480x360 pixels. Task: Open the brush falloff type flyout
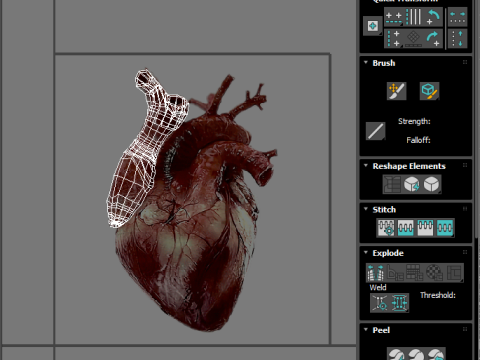point(375,131)
